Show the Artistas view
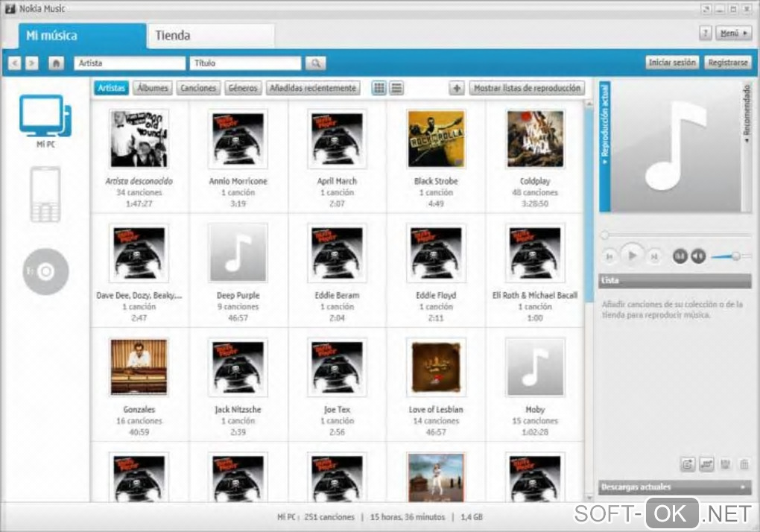Screen dimensions: 760x532 coord(112,88)
